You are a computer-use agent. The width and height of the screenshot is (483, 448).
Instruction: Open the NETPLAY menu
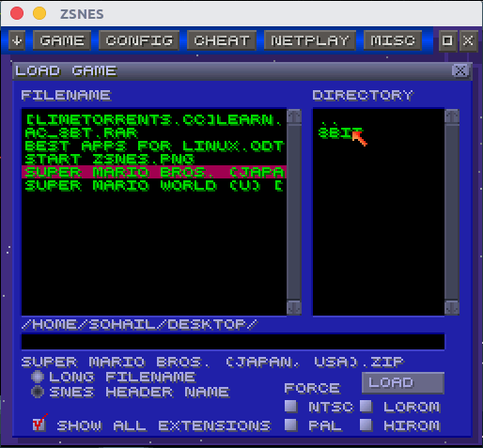pyautogui.click(x=310, y=40)
